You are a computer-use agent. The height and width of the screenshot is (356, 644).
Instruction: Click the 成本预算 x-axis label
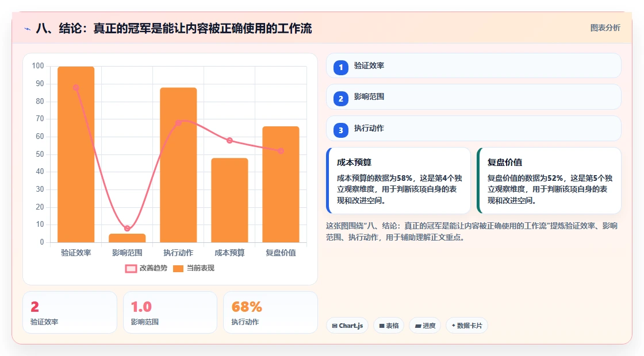point(229,253)
